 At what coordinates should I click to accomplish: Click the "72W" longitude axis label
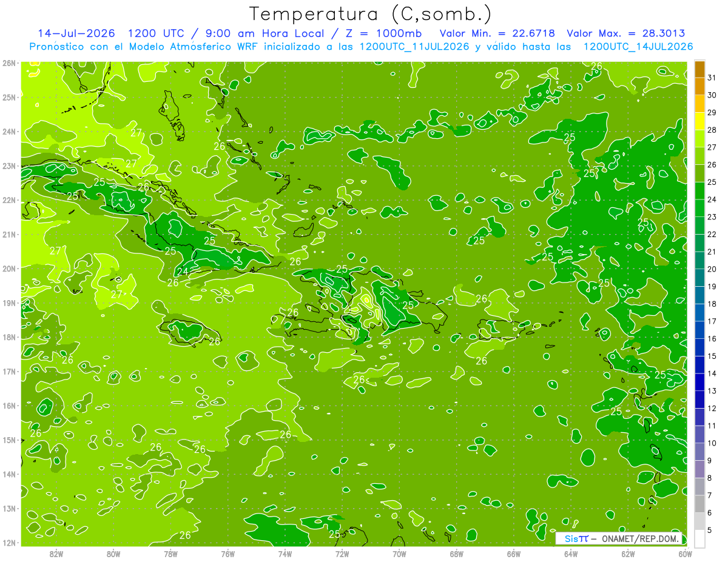point(342,554)
